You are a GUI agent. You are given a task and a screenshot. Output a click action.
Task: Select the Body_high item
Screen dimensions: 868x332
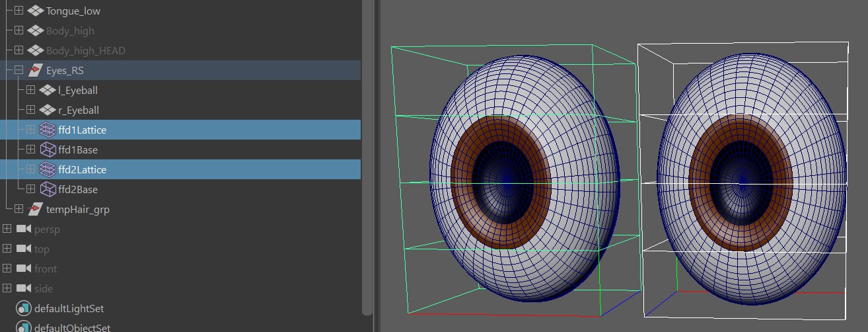point(70,31)
